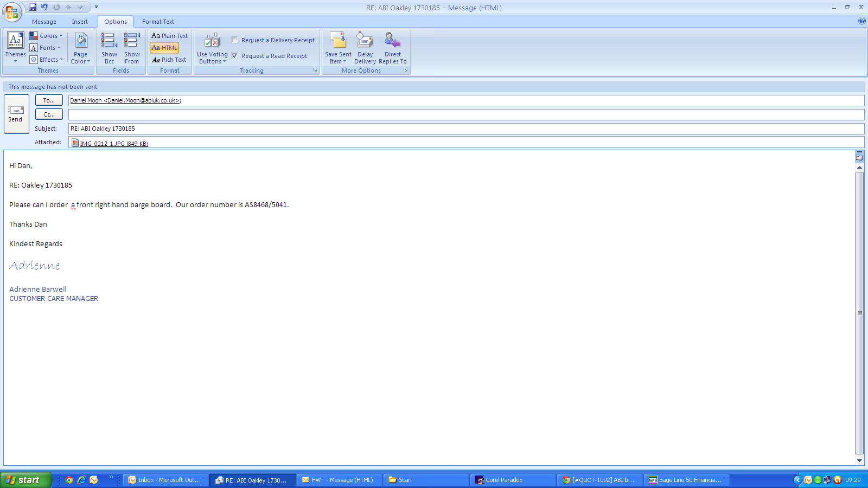
Task: Launch Internet Explorer from Quick Launch
Action: pyautogui.click(x=81, y=480)
